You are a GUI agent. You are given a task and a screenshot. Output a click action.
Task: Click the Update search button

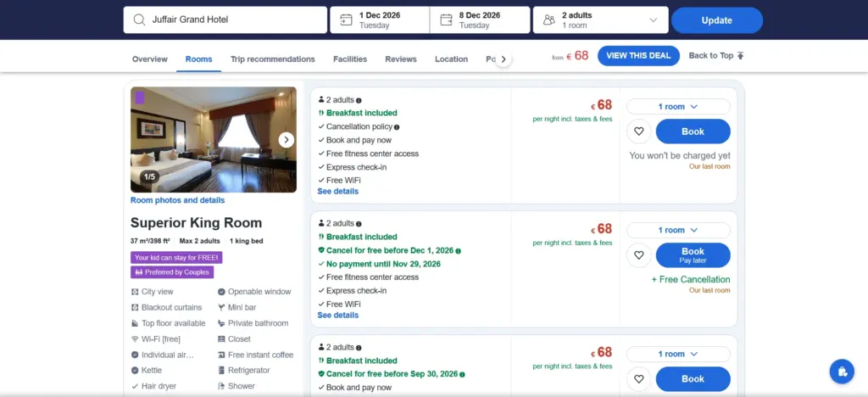(717, 20)
